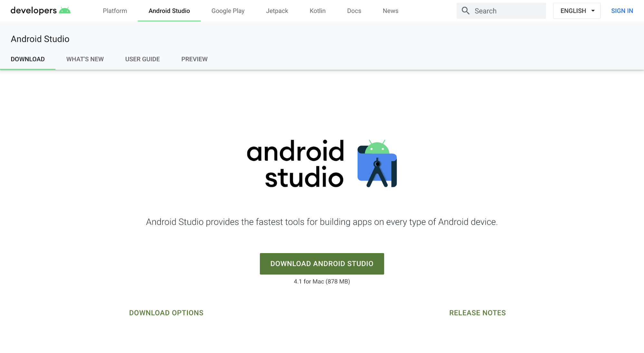Click the search magnifier icon
The width and height of the screenshot is (644, 353).
(465, 11)
